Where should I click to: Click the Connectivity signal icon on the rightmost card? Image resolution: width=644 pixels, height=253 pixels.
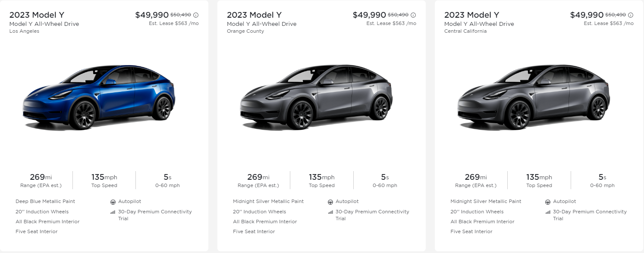[x=548, y=212]
